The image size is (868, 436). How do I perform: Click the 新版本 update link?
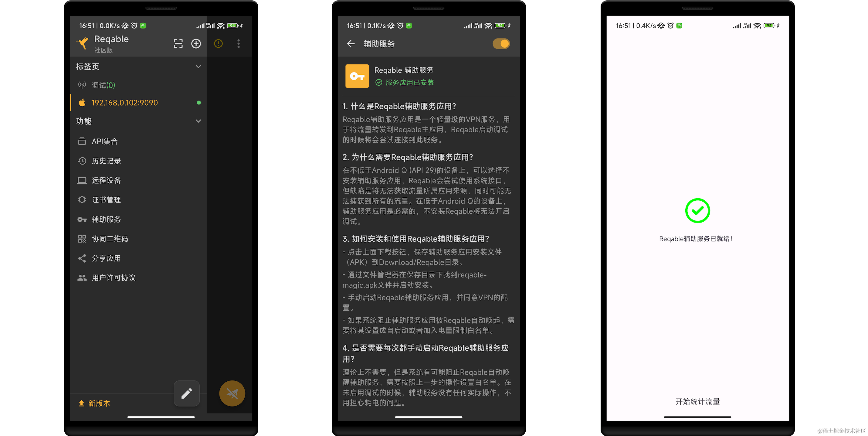pos(98,403)
